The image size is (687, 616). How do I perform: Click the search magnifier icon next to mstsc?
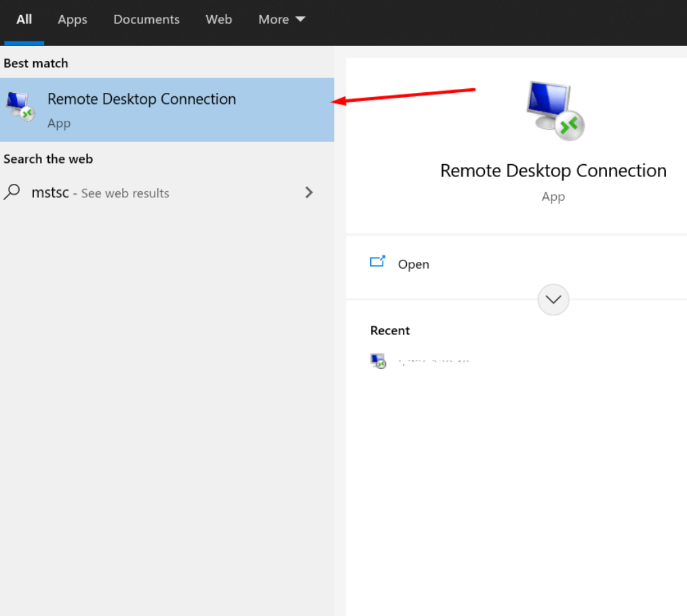point(12,193)
